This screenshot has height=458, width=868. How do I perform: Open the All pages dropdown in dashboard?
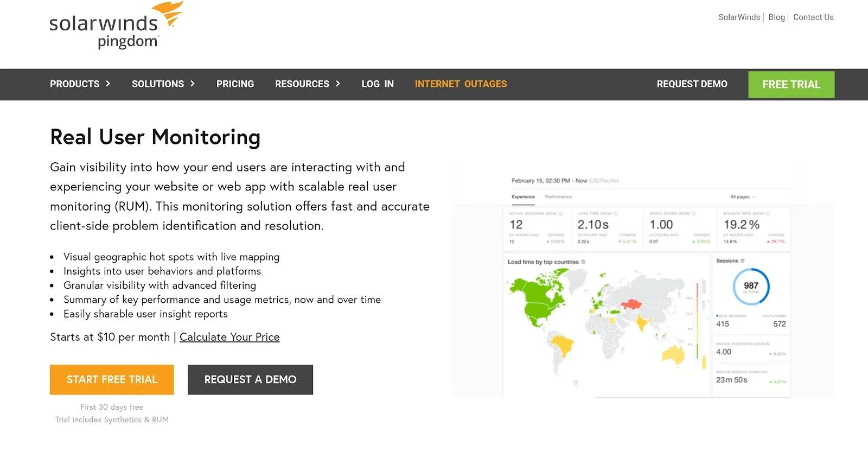point(742,197)
